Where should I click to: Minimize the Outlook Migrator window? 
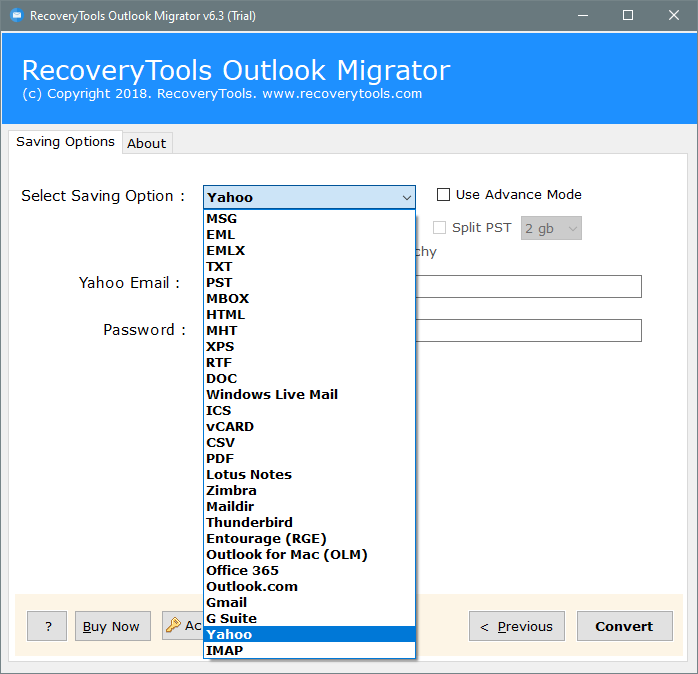tap(583, 16)
